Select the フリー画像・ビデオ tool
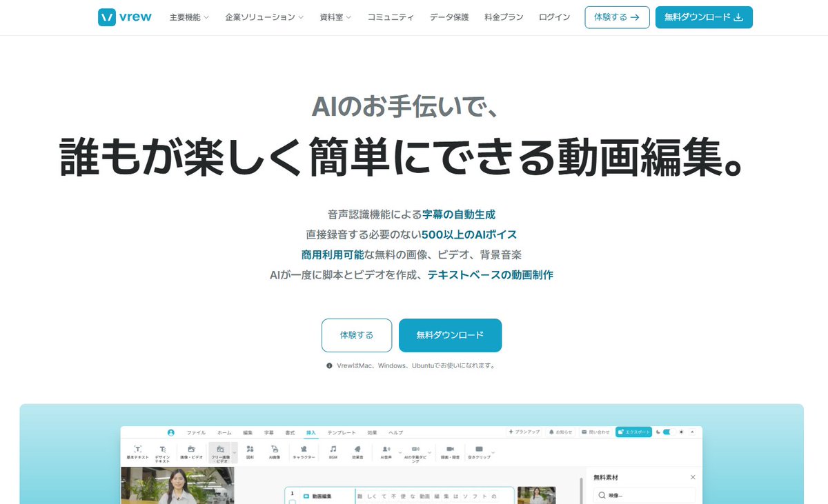The width and height of the screenshot is (828, 504). pos(219,453)
